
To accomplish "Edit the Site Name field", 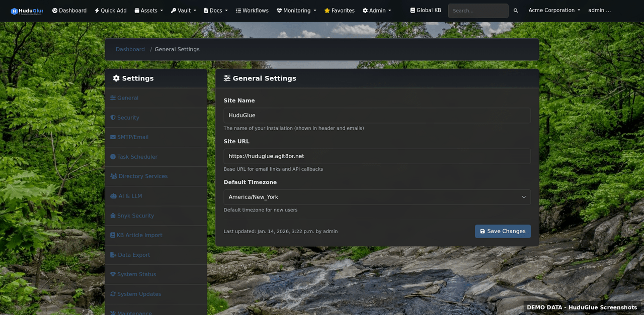I will tap(377, 116).
